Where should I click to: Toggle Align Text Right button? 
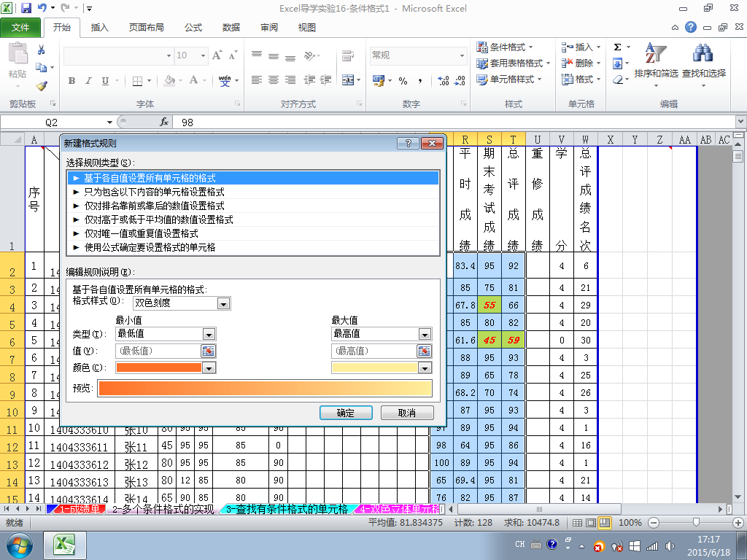(x=290, y=79)
